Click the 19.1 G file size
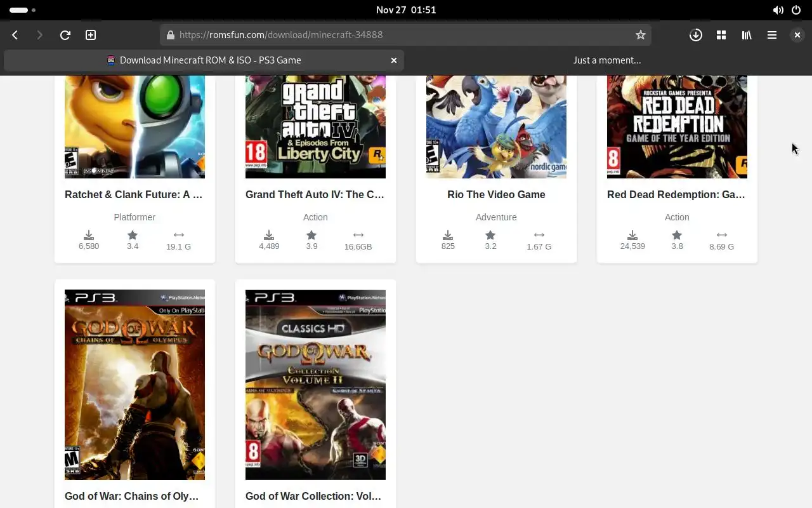The image size is (812, 508). point(178,246)
